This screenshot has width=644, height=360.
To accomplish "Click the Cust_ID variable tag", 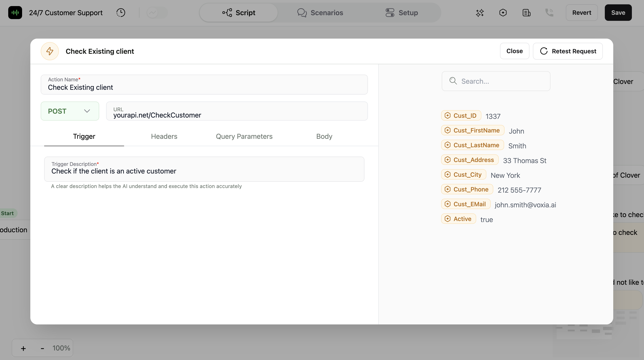I will pyautogui.click(x=461, y=115).
